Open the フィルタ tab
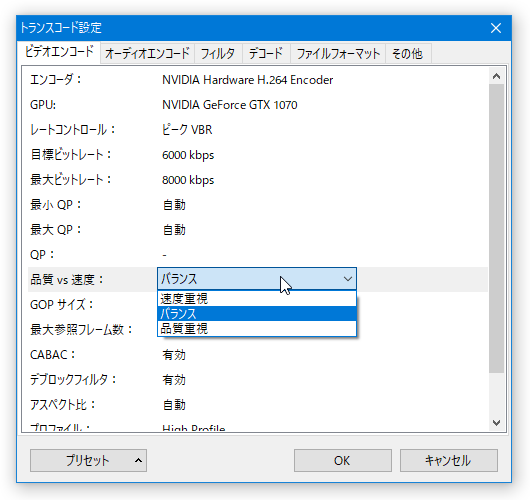 [218, 53]
